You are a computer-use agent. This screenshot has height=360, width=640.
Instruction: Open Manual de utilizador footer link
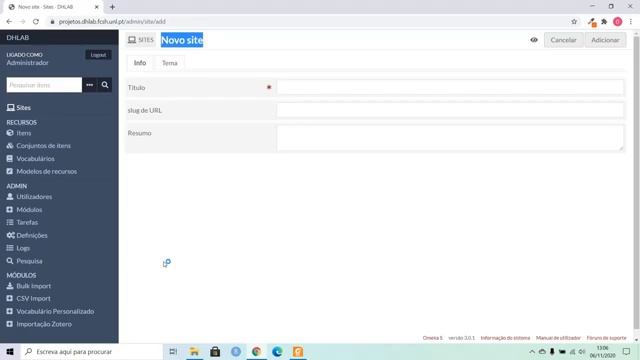(x=558, y=338)
